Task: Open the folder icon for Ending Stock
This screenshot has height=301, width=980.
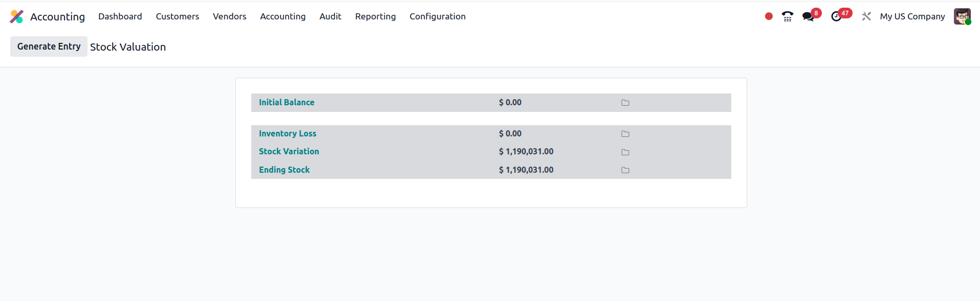Action: [625, 170]
